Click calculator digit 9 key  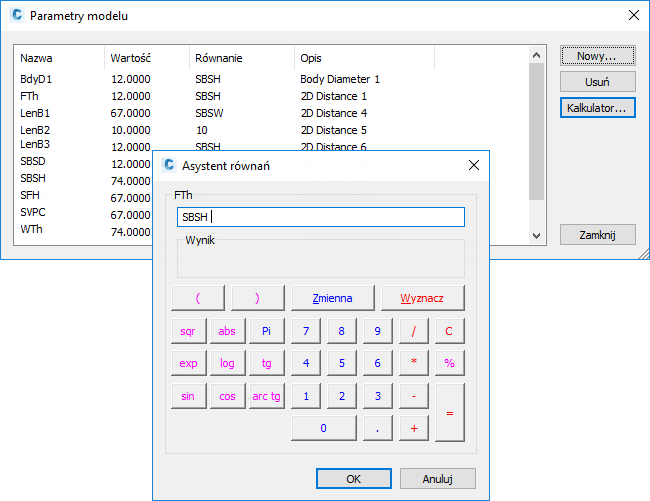click(x=377, y=331)
